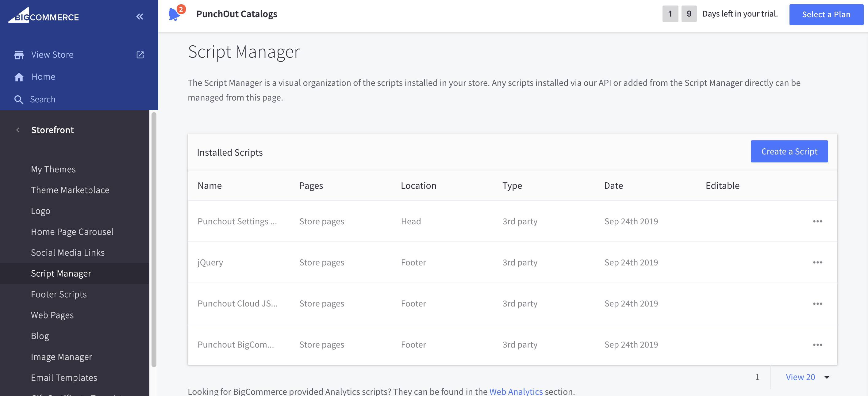
Task: Click the 'jQuery' script name
Action: pos(210,262)
